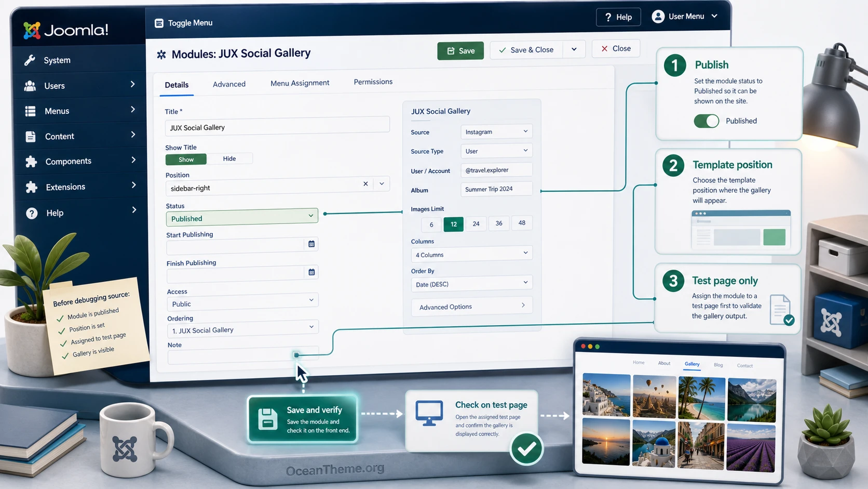The width and height of the screenshot is (868, 489).
Task: Click Home in the preview site navigation
Action: tap(639, 363)
